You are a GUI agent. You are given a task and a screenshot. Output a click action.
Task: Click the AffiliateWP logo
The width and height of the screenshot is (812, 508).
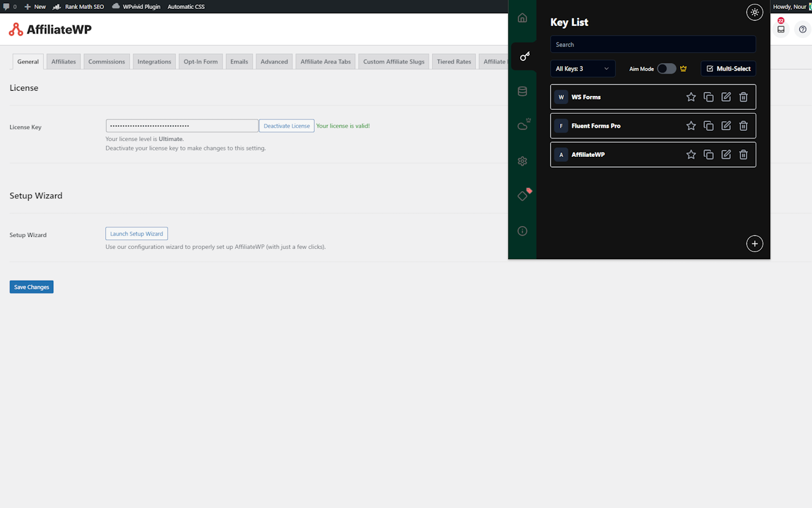pos(50,29)
